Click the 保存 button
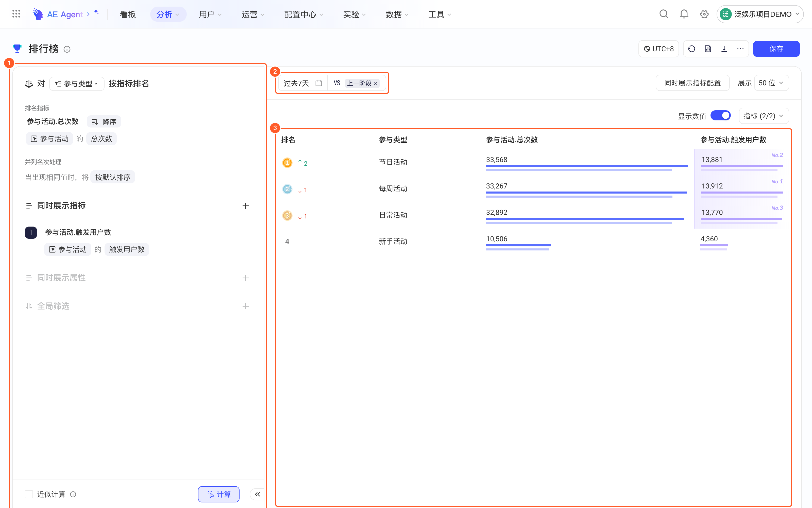This screenshot has width=812, height=508. pos(776,49)
